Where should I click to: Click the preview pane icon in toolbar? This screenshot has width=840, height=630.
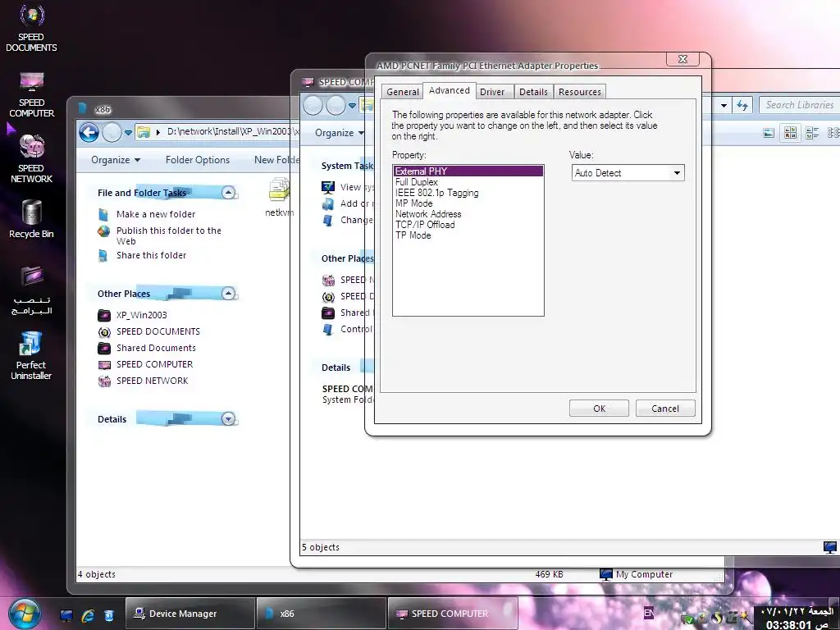pos(769,133)
